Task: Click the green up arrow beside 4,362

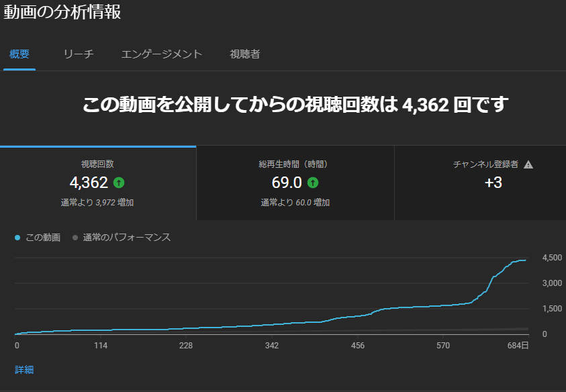Action: tap(119, 183)
